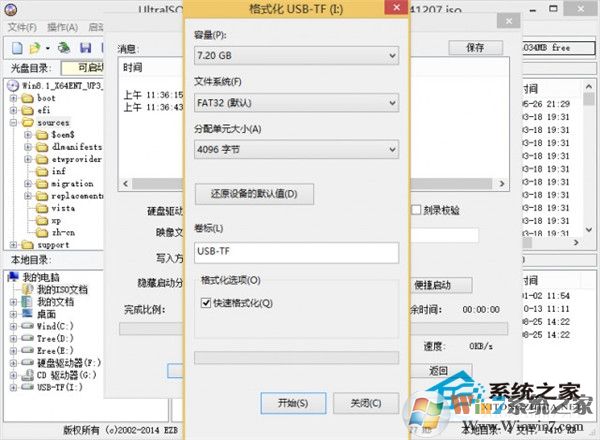
Task: Expand the efi folder node
Action: click(13, 111)
